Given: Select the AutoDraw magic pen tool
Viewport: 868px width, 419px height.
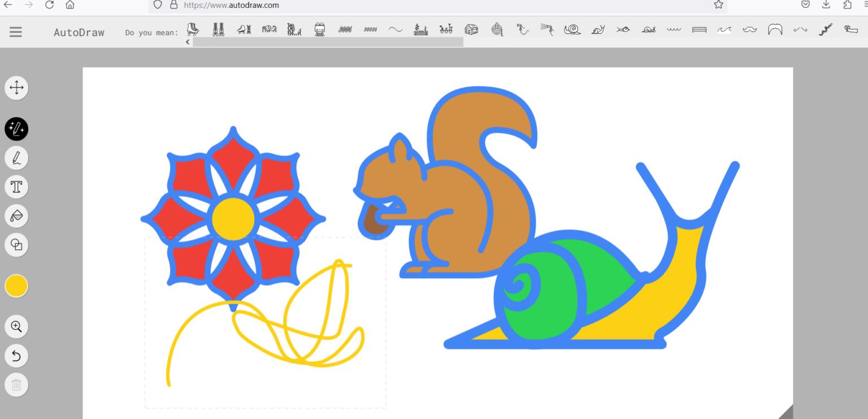Looking at the screenshot, I should click(16, 129).
